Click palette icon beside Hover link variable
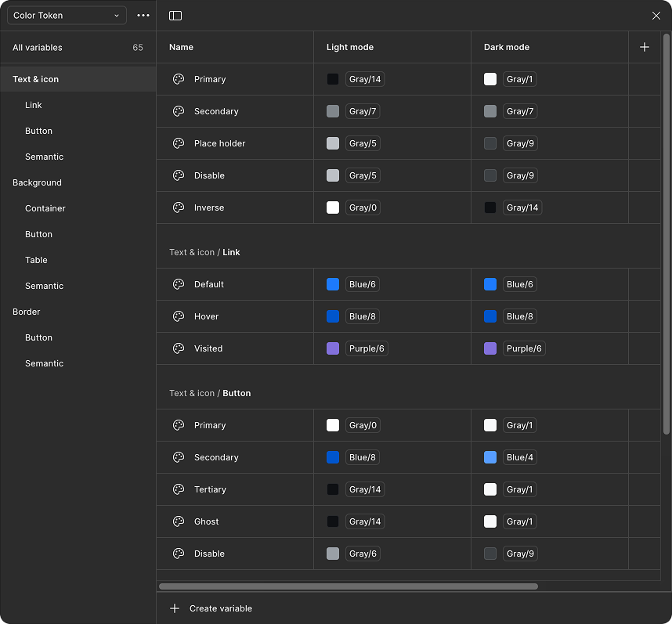 [x=179, y=316]
